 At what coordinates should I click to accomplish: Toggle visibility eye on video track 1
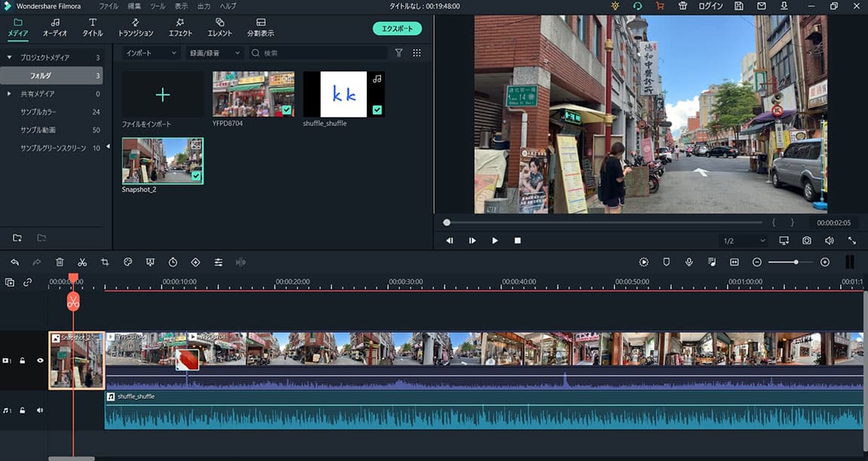click(x=40, y=361)
